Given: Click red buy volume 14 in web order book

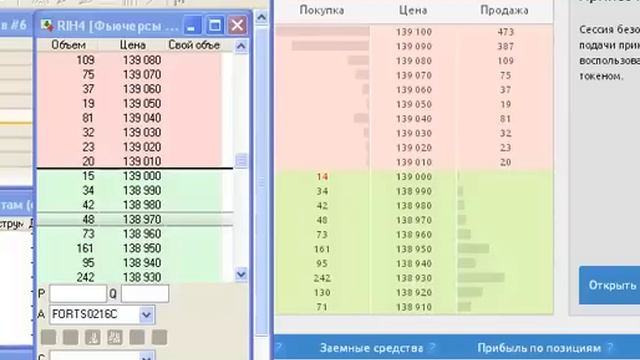Looking at the screenshot, I should click(x=322, y=177).
